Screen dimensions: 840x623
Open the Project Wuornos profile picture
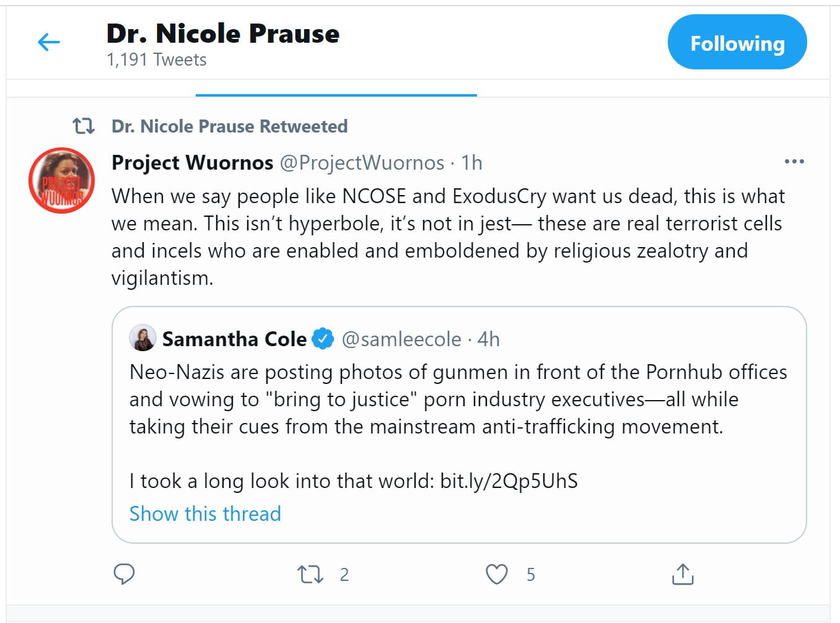pyautogui.click(x=62, y=180)
